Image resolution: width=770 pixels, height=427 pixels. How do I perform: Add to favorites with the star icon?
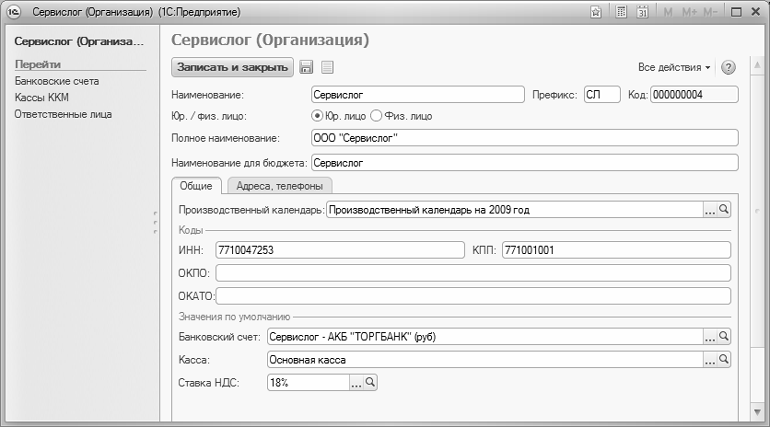click(x=596, y=12)
